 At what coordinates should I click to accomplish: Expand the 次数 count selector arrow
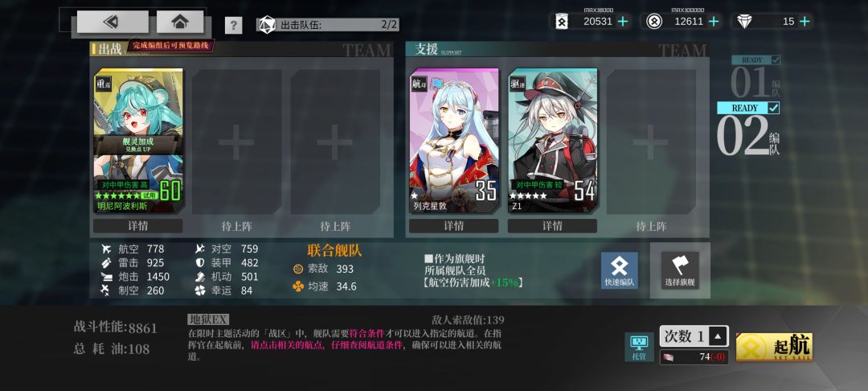[718, 335]
